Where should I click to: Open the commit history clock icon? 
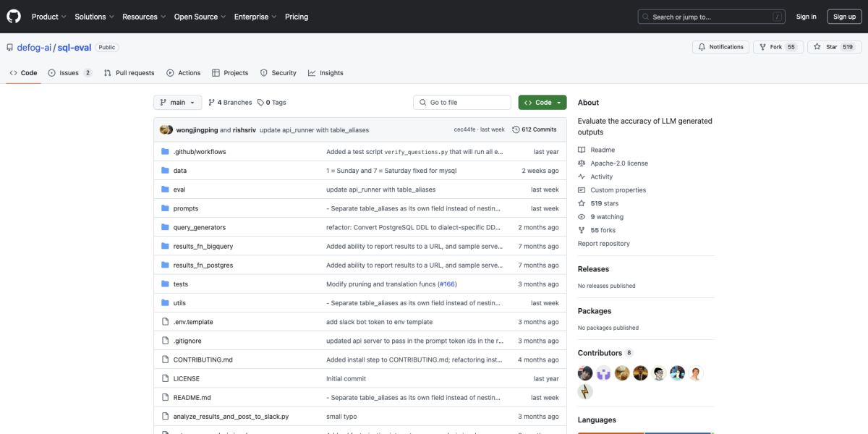click(x=516, y=129)
